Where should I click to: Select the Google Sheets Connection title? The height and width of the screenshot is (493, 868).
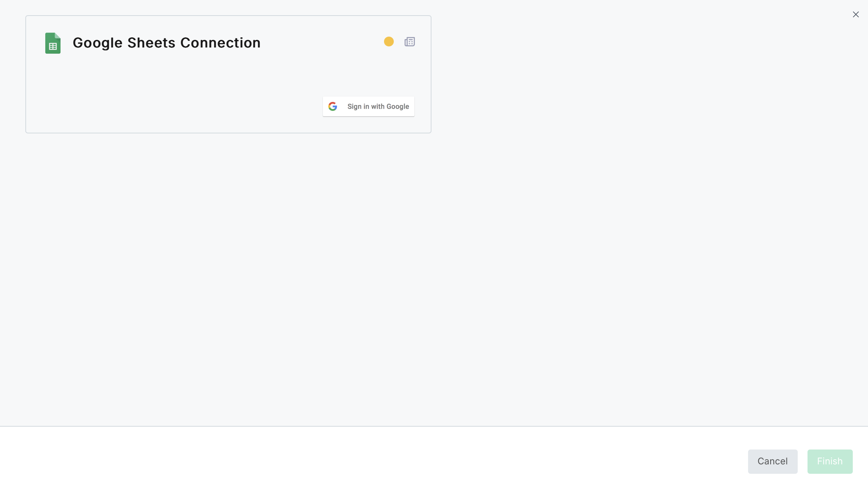coord(166,43)
